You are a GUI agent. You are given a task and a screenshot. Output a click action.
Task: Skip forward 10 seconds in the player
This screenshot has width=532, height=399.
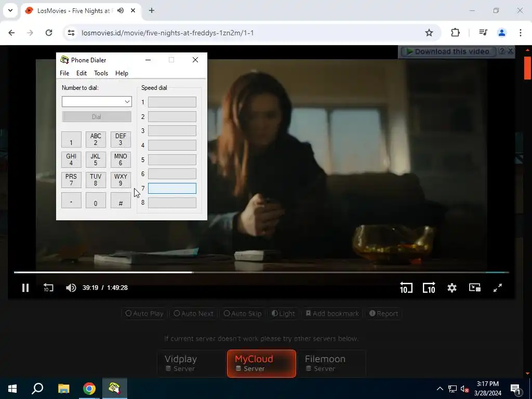coord(429,288)
